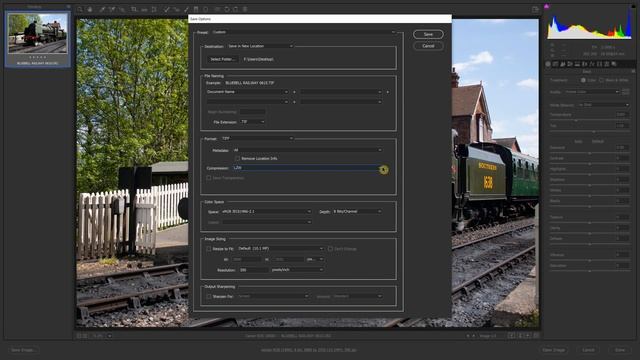Open the Destination dropdown
The width and height of the screenshot is (640, 360).
pos(260,46)
